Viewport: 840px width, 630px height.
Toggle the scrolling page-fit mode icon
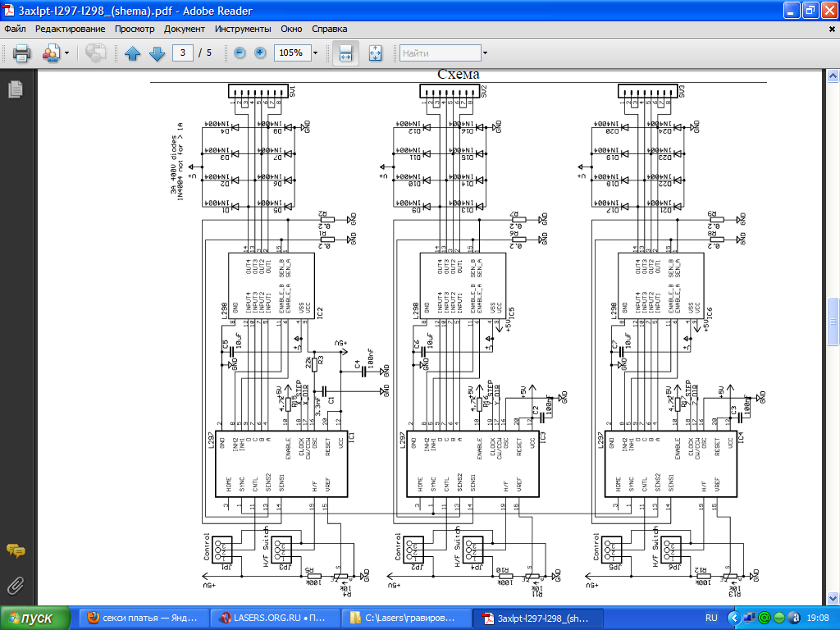point(345,53)
